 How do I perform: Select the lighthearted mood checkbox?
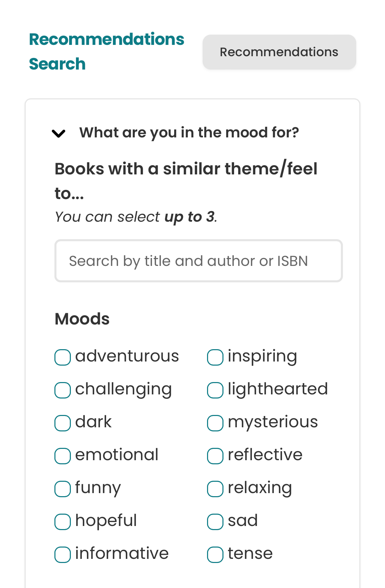(x=215, y=390)
